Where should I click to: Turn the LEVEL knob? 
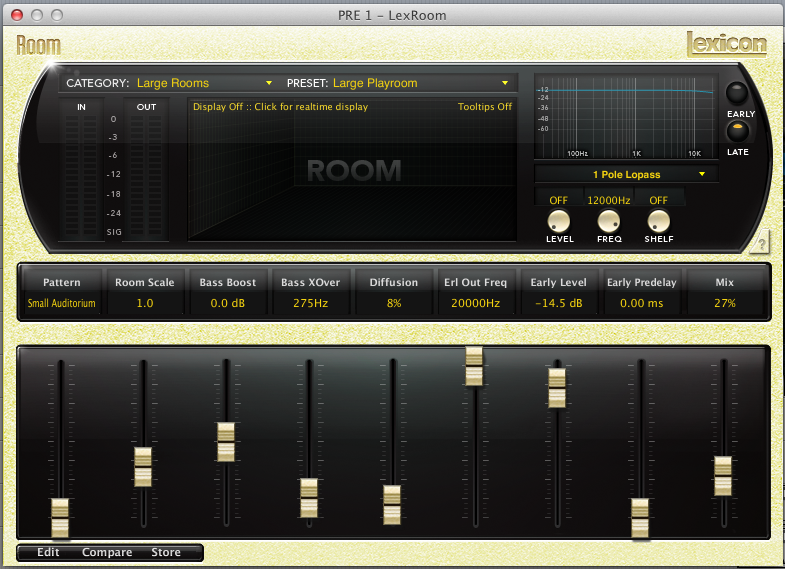[559, 221]
